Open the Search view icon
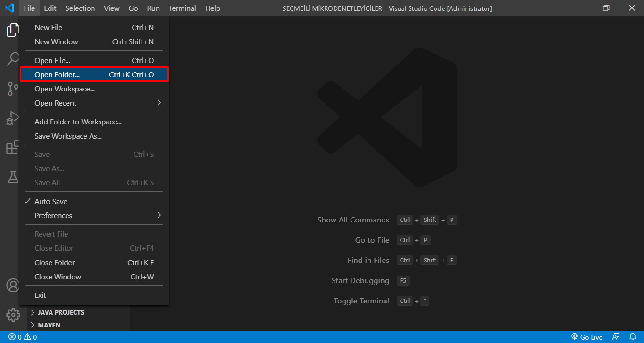Screen dimensions: 644x343 (13, 59)
